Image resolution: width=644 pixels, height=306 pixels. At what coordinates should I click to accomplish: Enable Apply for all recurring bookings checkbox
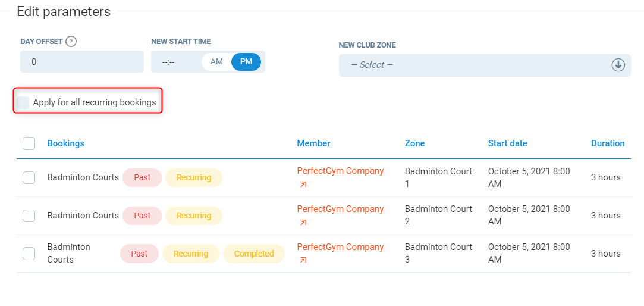(23, 102)
